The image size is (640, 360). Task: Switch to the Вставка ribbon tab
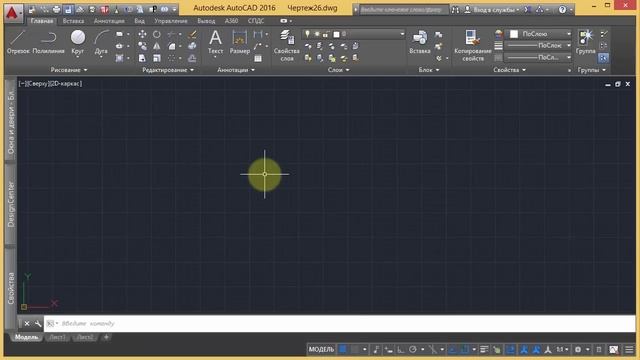pyautogui.click(x=73, y=21)
